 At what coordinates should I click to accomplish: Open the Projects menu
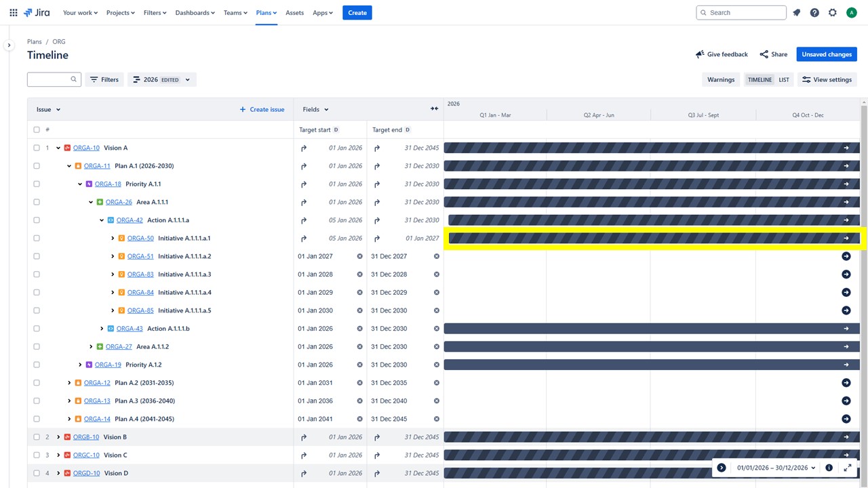[121, 12]
